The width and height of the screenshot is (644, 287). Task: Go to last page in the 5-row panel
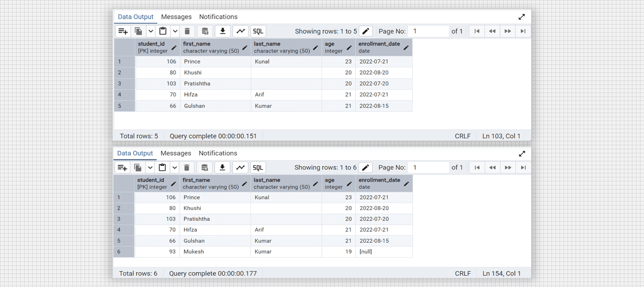click(523, 31)
